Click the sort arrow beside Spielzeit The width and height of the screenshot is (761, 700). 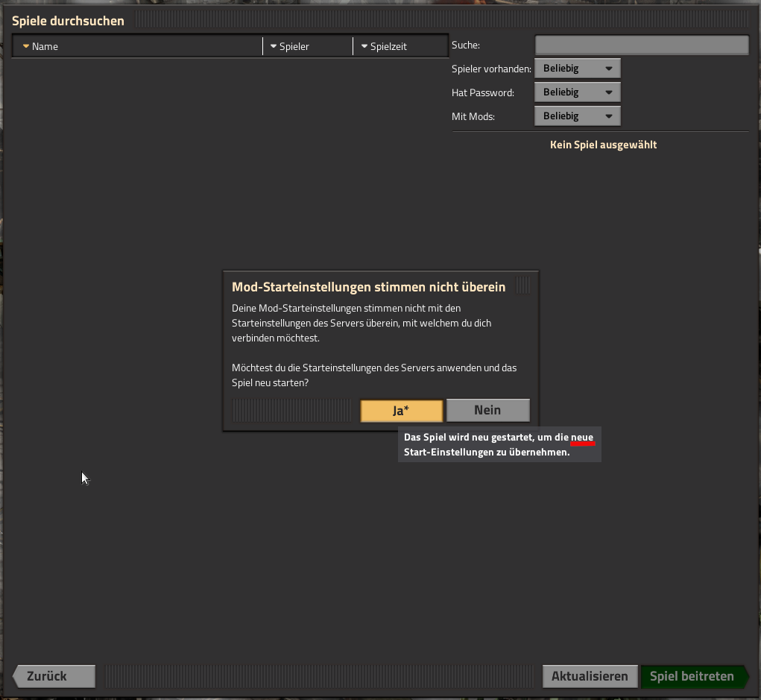(364, 46)
